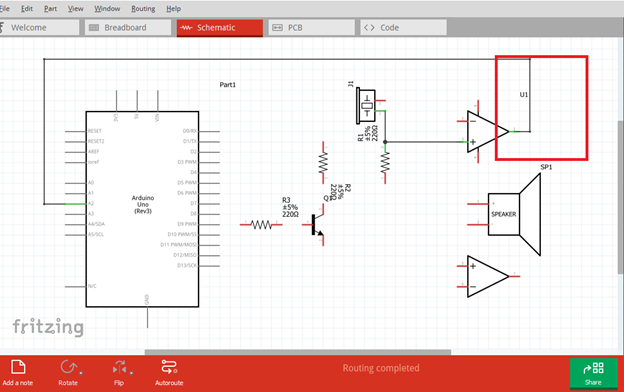Open the Window menu
Image resolution: width=624 pixels, height=392 pixels.
tap(107, 8)
